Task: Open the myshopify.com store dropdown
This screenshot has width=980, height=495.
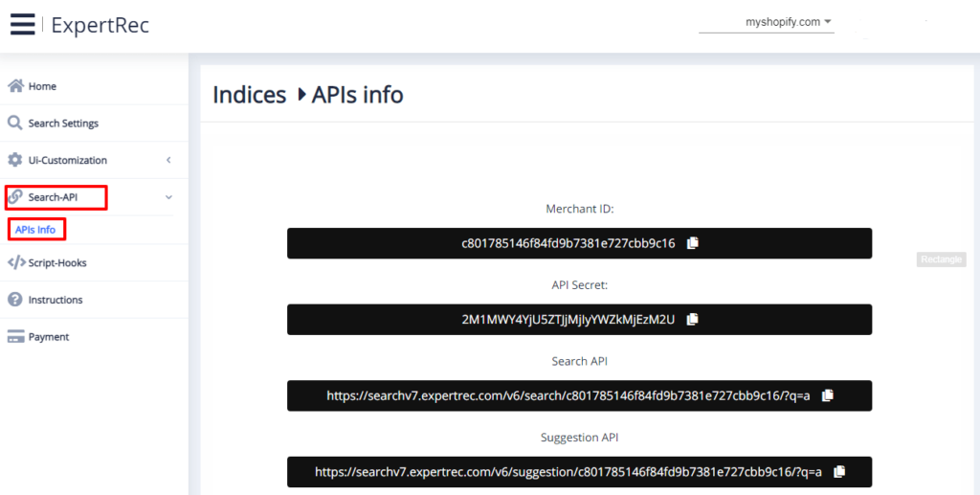Action: 789,22
